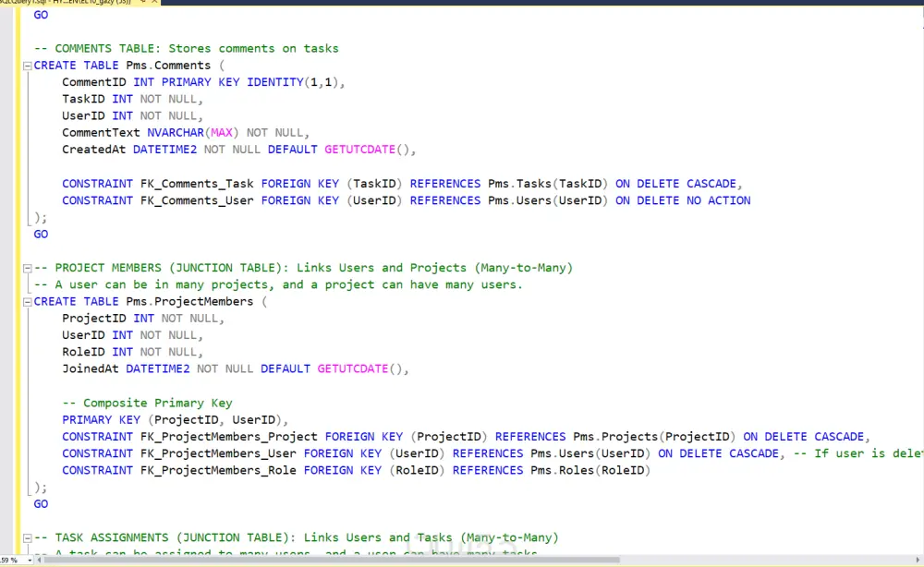The width and height of the screenshot is (924, 567).
Task: Click the 'CreatedAt' column name
Action: click(x=93, y=150)
